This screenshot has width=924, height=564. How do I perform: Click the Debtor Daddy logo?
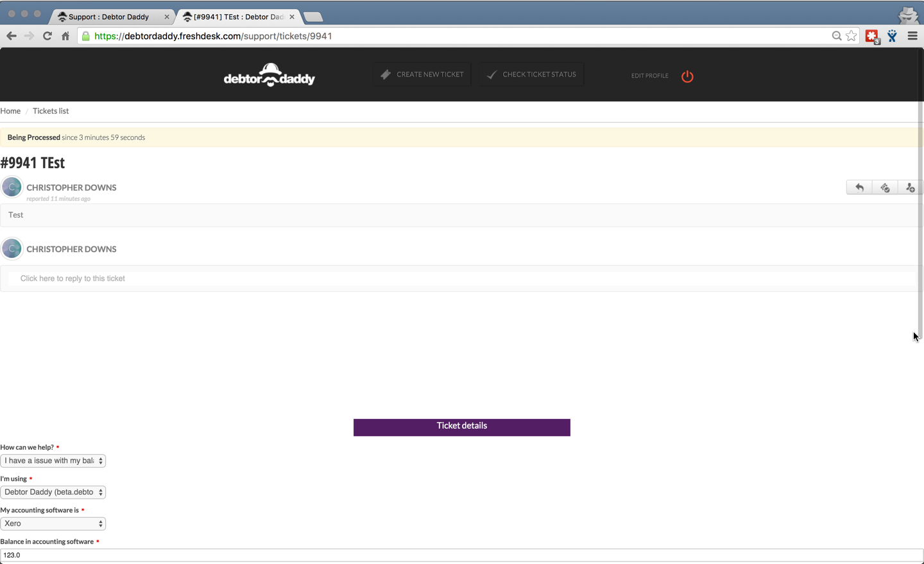pyautogui.click(x=269, y=75)
